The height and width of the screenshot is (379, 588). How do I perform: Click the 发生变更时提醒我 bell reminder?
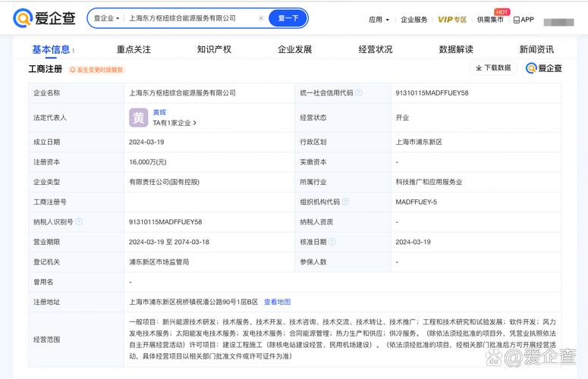[x=96, y=70]
